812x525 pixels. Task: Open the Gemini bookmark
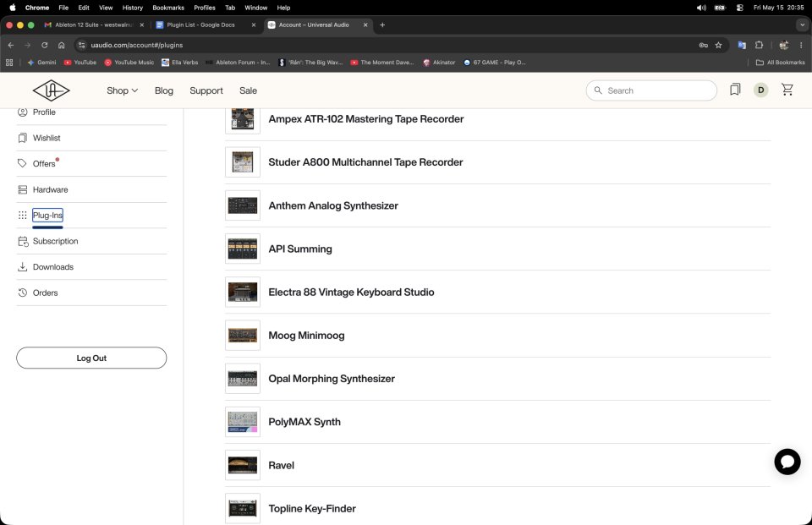click(x=41, y=62)
